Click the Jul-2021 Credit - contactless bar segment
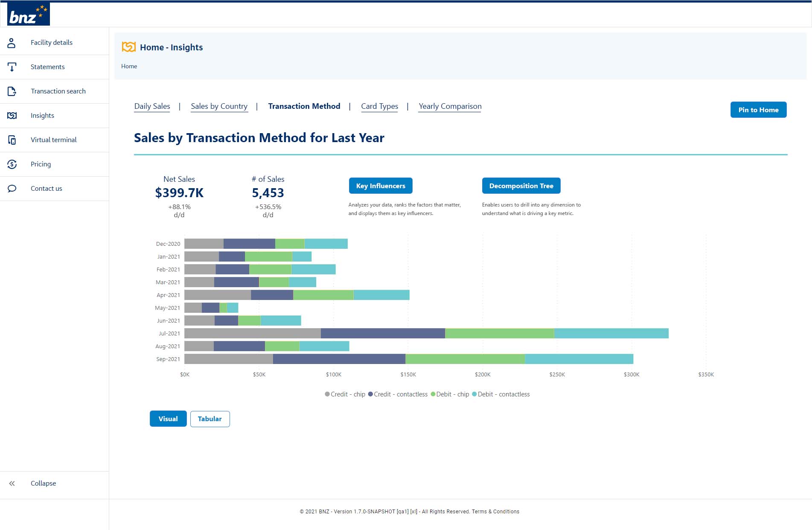The width and height of the screenshot is (812, 530). click(383, 333)
